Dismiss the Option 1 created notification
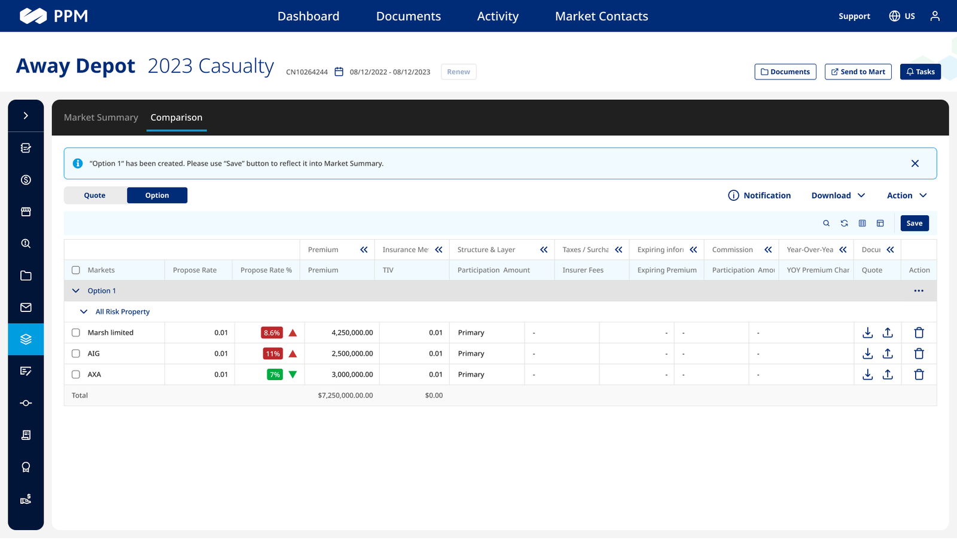 (x=915, y=164)
